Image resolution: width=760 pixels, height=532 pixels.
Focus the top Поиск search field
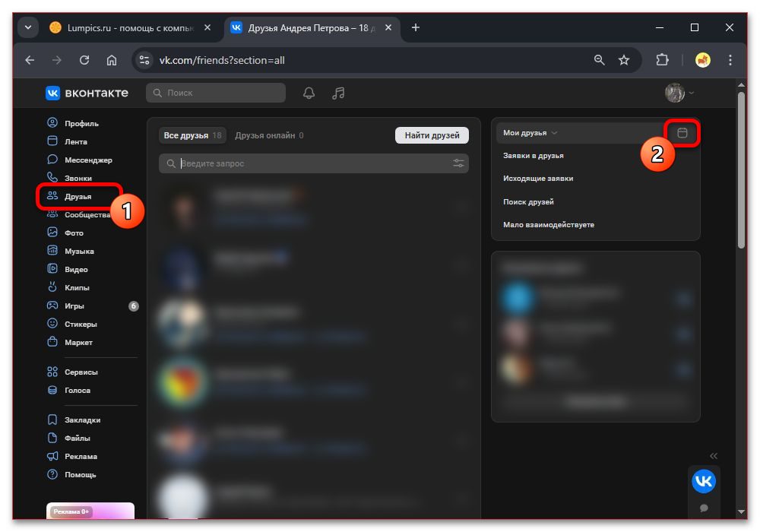[x=216, y=93]
